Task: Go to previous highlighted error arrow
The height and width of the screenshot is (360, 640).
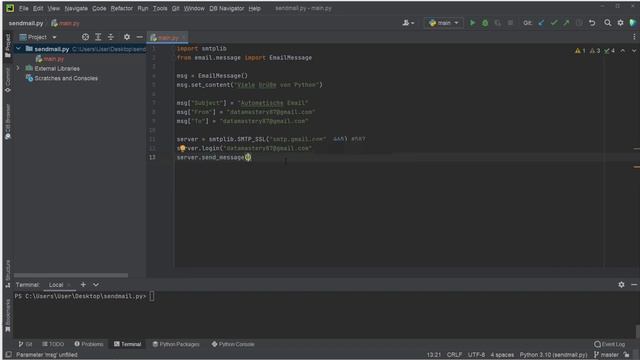Action: 623,51
